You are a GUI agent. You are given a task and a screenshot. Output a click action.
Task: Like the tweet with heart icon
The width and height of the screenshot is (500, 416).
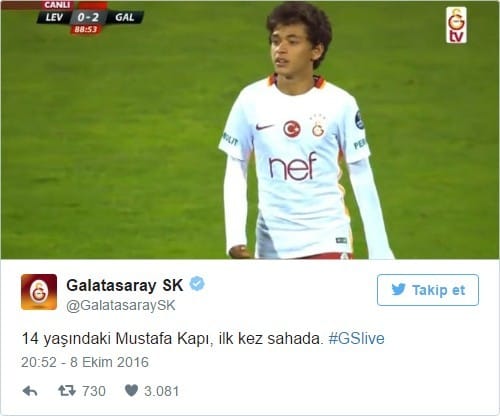[131, 391]
